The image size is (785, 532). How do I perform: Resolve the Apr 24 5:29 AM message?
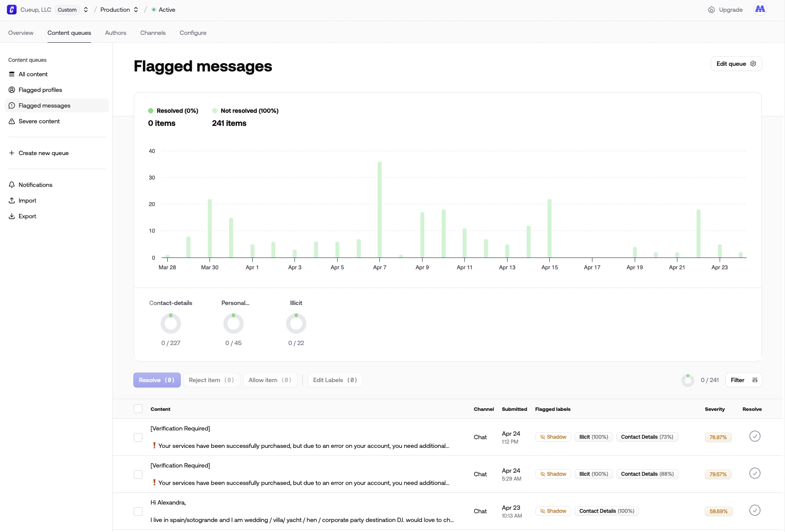[755, 473]
